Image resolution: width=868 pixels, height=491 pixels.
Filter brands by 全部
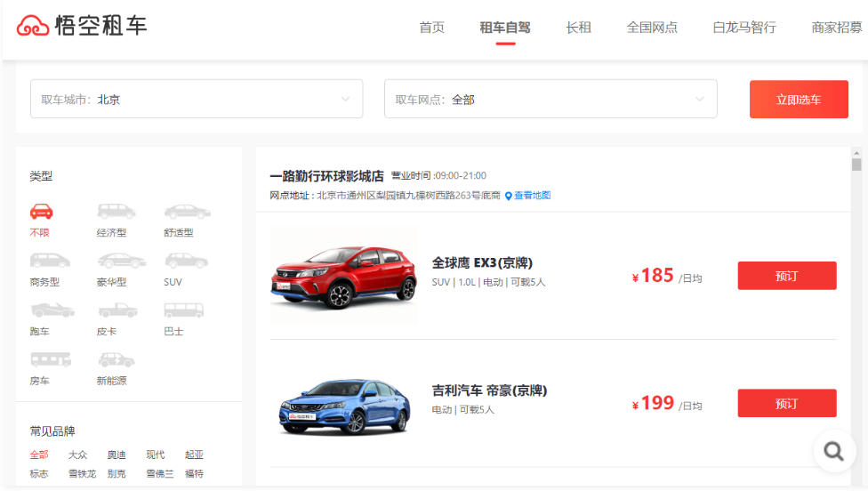(x=39, y=455)
